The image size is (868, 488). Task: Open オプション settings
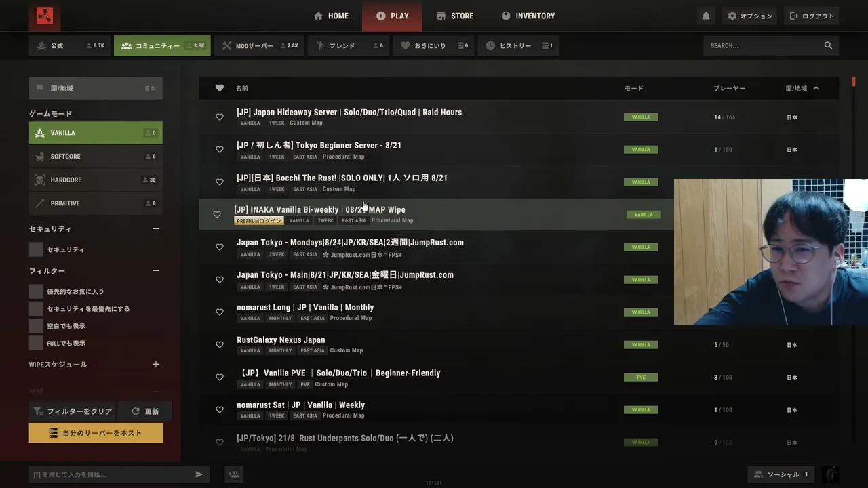coord(749,16)
